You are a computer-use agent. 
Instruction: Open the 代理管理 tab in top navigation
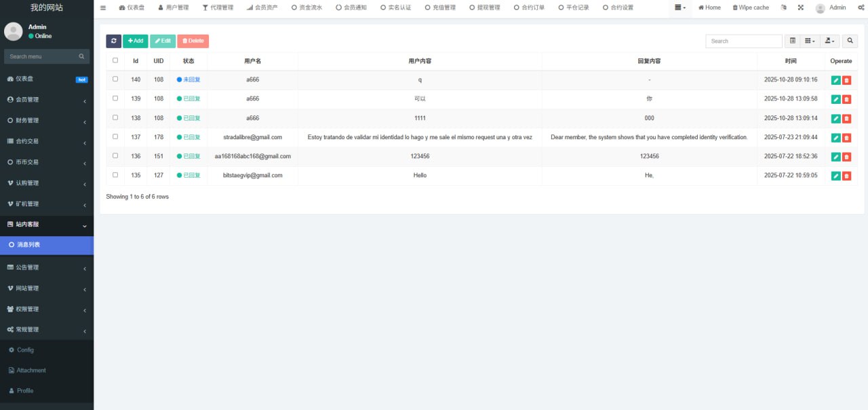tap(218, 7)
